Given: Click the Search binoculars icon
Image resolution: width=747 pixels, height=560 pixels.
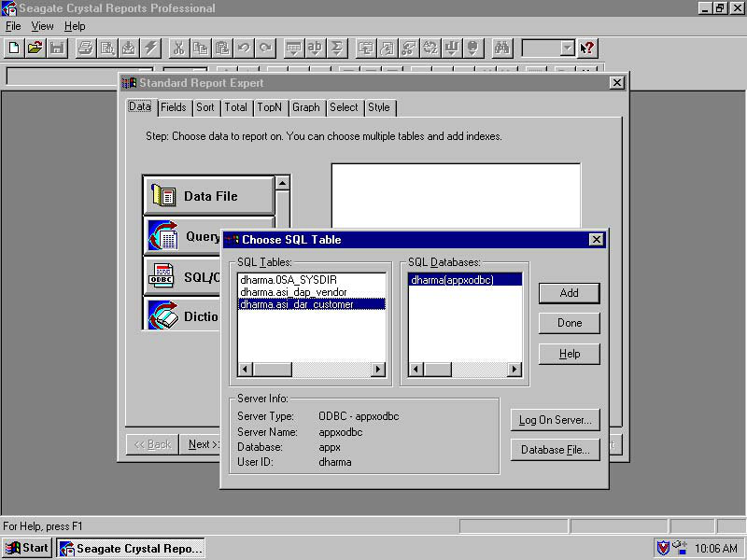Looking at the screenshot, I should pos(502,49).
